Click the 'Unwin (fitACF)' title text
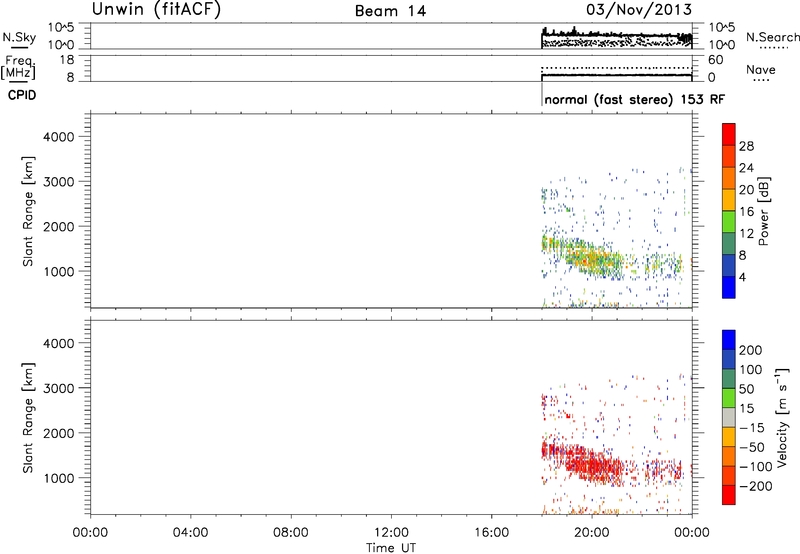This screenshot has height=554, width=800. point(156,9)
